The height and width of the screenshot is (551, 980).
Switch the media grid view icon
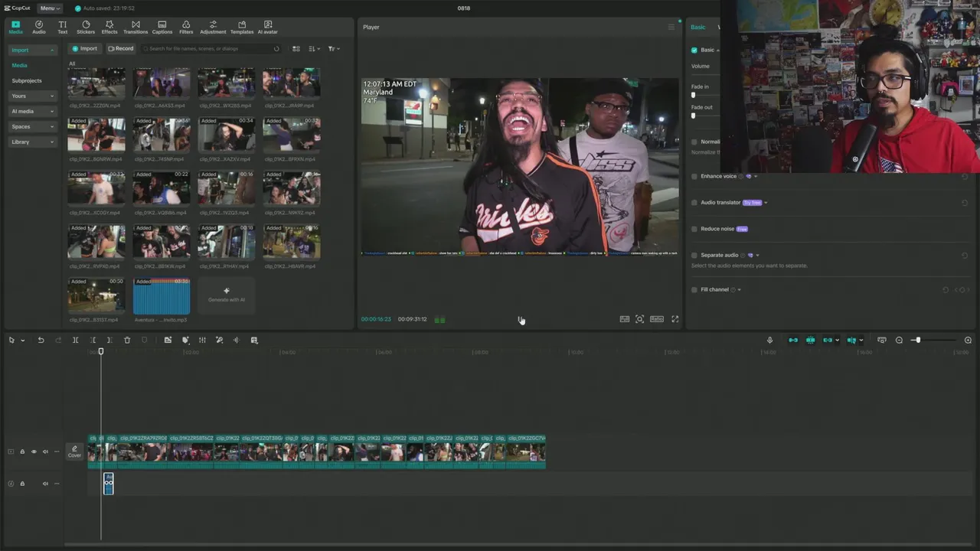(x=296, y=48)
